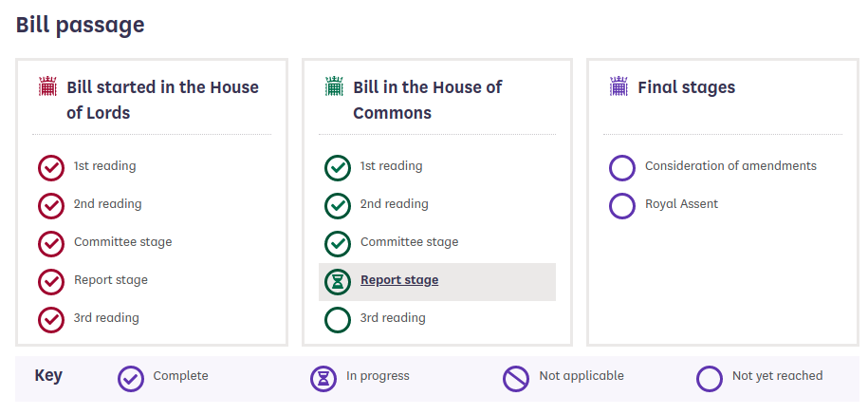Click the green House of Commons portcullis icon

click(334, 86)
